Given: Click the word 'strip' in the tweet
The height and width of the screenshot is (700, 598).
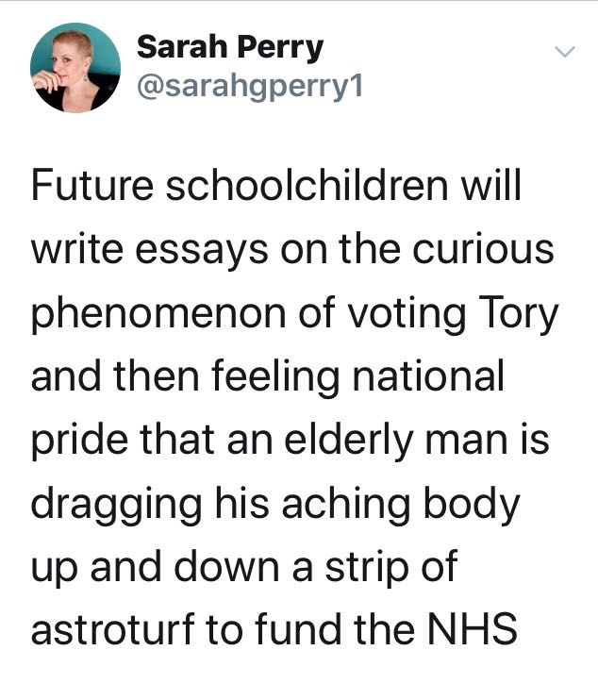Looking at the screenshot, I should click(x=367, y=568).
